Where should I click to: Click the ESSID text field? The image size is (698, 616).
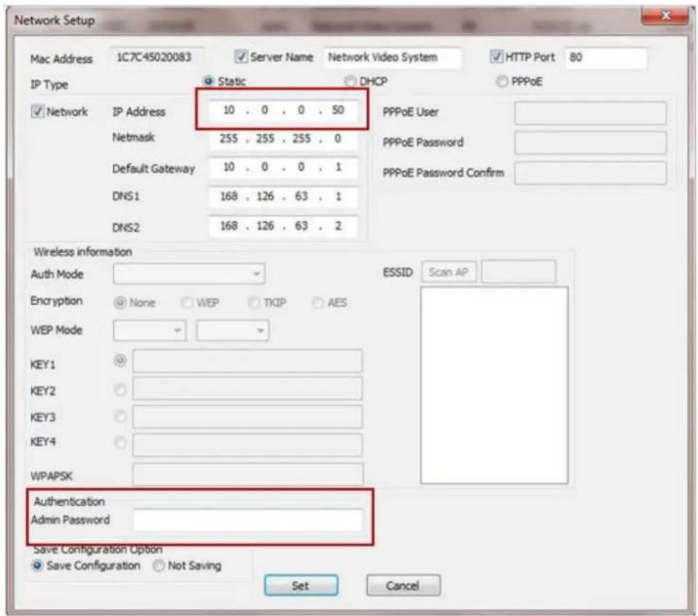click(x=518, y=272)
